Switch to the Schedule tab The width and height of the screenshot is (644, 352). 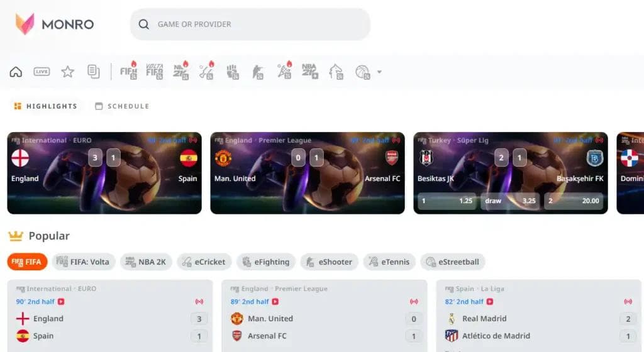tap(122, 106)
